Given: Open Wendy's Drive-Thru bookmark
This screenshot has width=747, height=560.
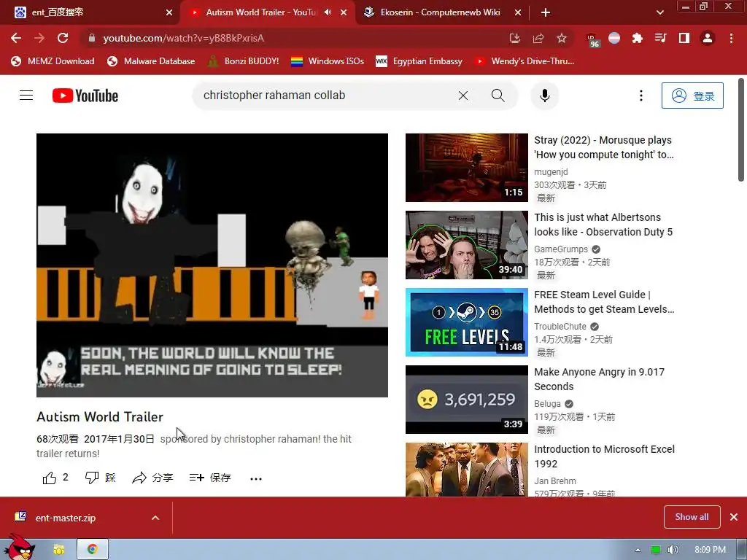Looking at the screenshot, I should click(525, 61).
